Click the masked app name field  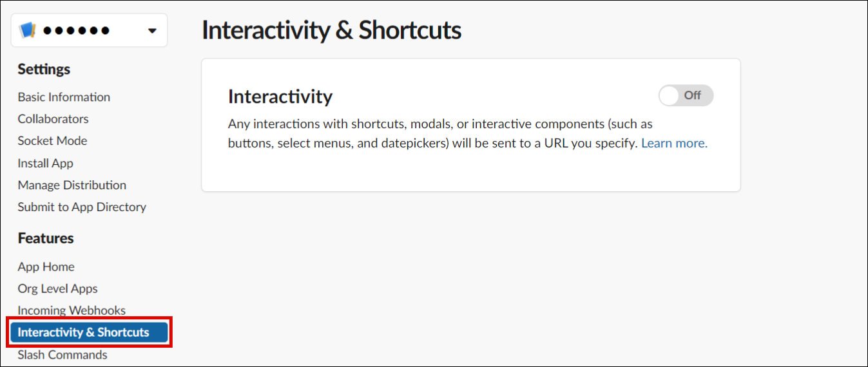coord(76,30)
